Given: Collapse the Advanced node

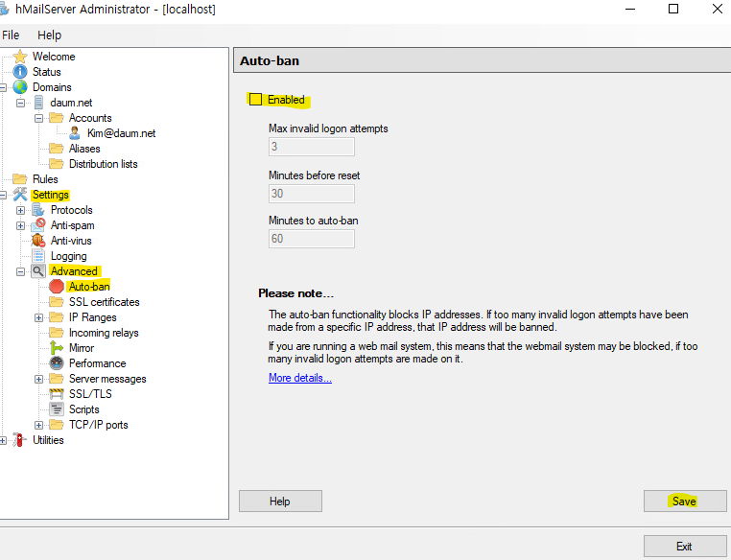Looking at the screenshot, I should coord(20,271).
